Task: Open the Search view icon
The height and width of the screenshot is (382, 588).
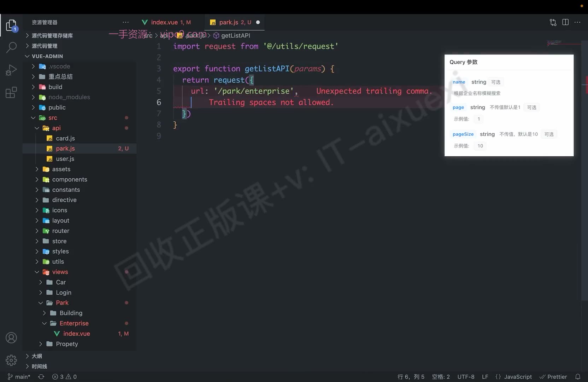Action: [x=11, y=47]
